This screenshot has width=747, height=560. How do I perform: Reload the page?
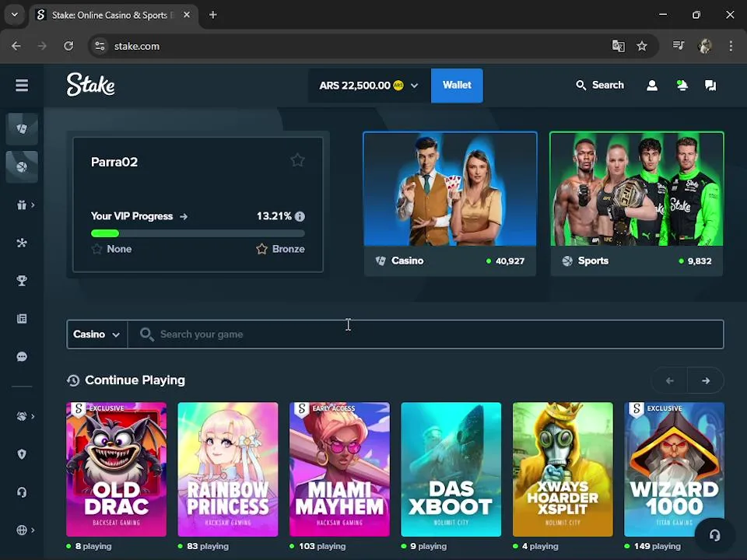(68, 46)
